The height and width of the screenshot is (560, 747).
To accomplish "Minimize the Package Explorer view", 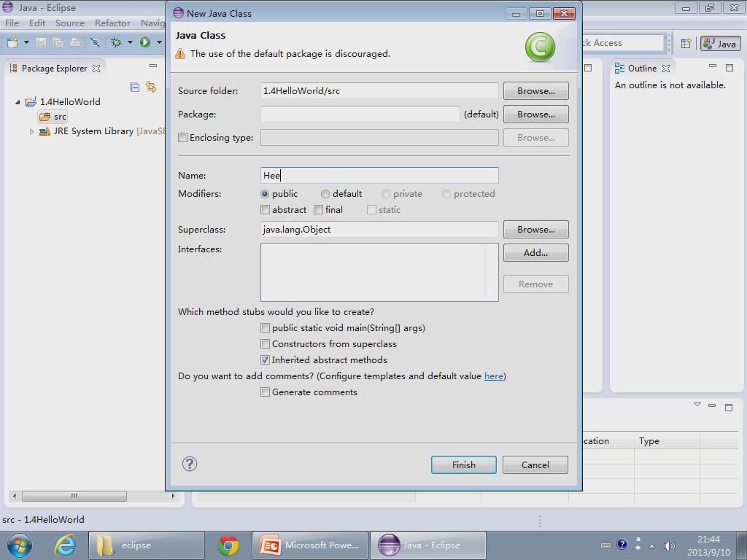I will pos(153,66).
